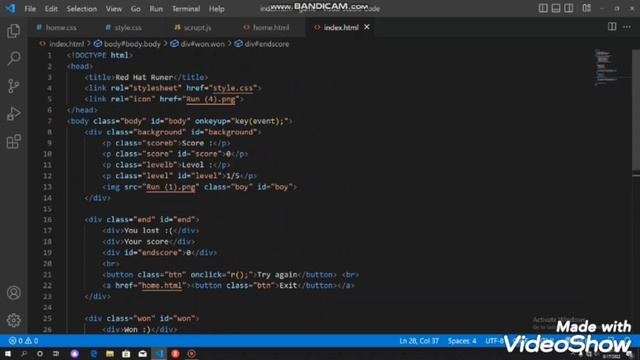The image size is (640, 360).
Task: Close the index.html tab
Action: (x=367, y=27)
